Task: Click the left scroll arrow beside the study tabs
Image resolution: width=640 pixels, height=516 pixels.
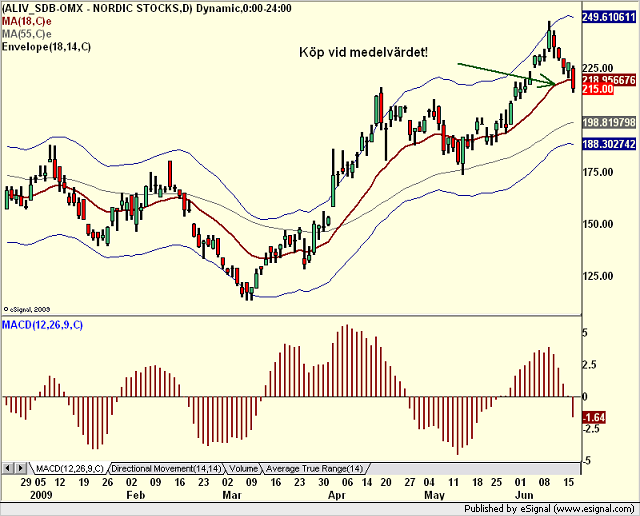Action: click(8, 468)
